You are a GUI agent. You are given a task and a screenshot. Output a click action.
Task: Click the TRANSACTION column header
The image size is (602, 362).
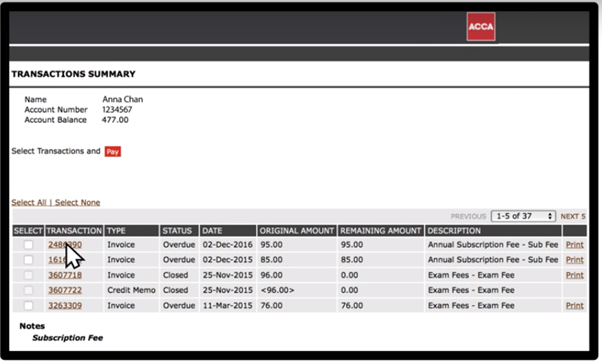point(74,231)
